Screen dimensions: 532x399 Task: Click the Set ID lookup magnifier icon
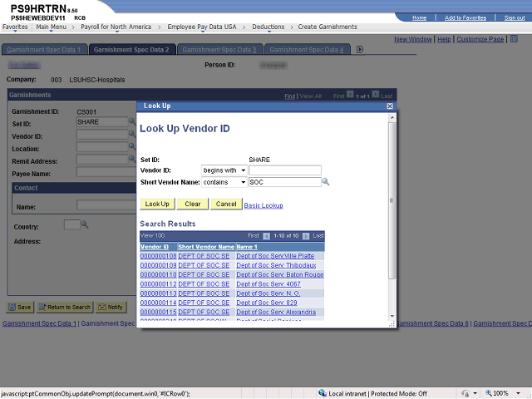coord(132,121)
